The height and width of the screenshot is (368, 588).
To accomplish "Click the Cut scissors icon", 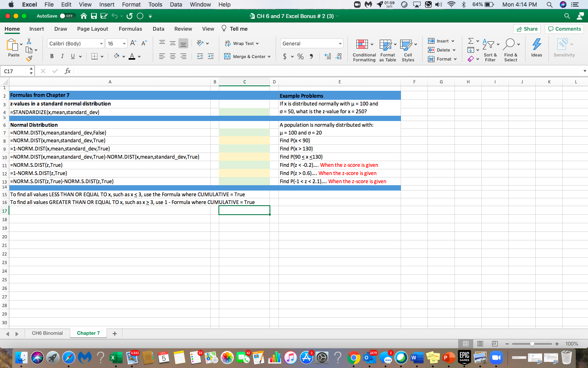I will point(29,41).
